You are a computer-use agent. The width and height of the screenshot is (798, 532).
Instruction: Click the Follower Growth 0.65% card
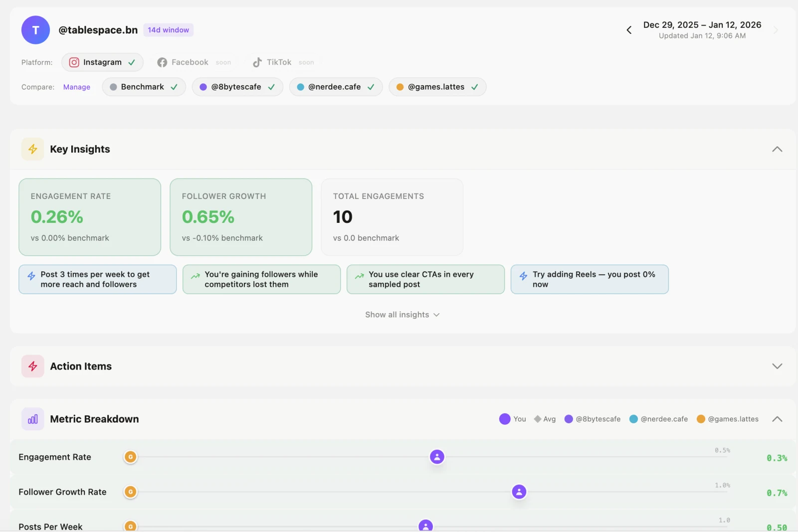[241, 217]
